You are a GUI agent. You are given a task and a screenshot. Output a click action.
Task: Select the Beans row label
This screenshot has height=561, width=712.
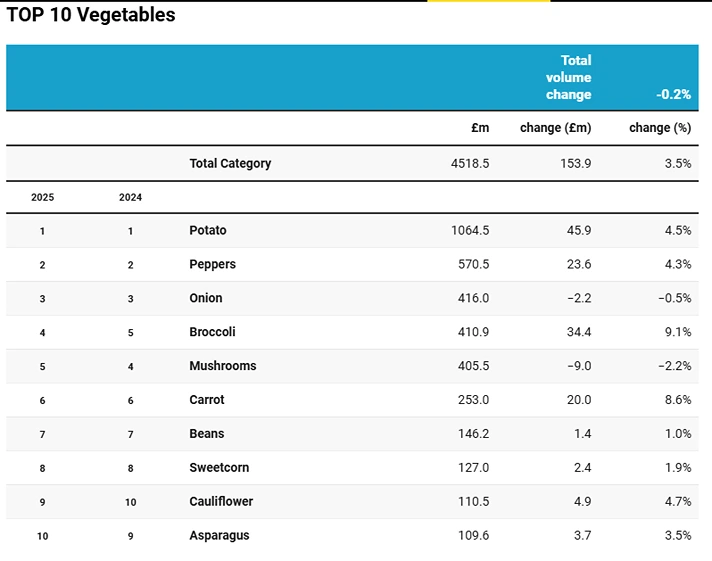[x=207, y=434]
